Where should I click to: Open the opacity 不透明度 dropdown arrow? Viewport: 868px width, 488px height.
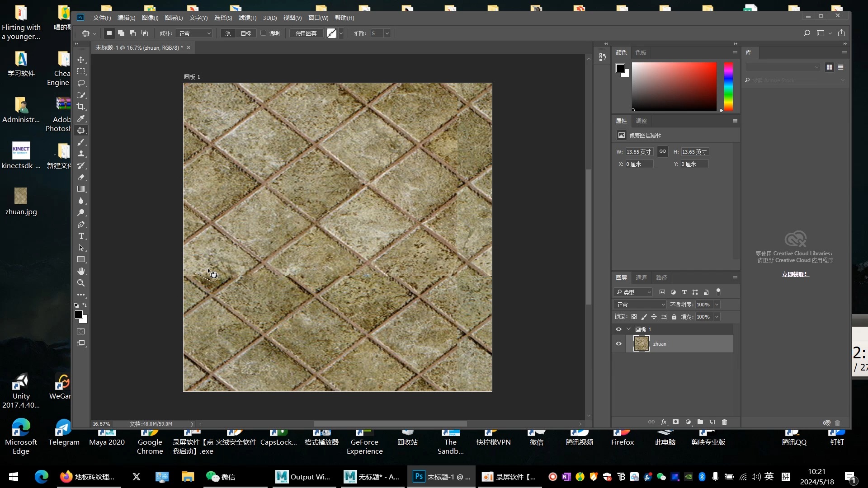pyautogui.click(x=717, y=305)
